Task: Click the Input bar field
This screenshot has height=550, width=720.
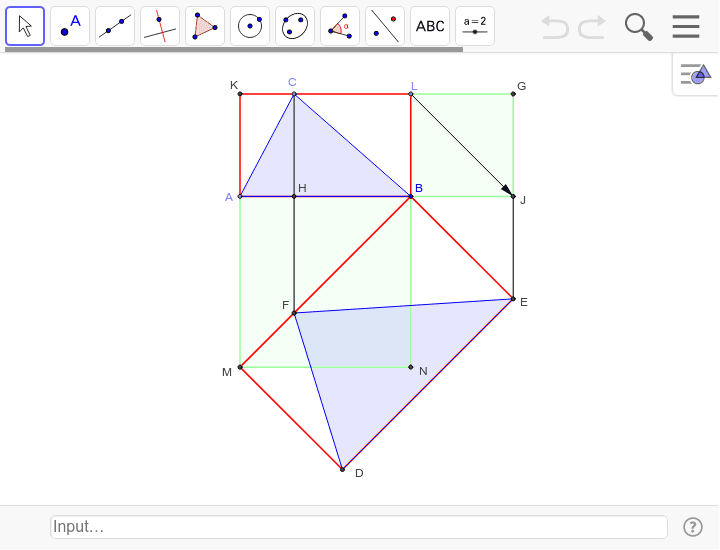Action: point(359,527)
